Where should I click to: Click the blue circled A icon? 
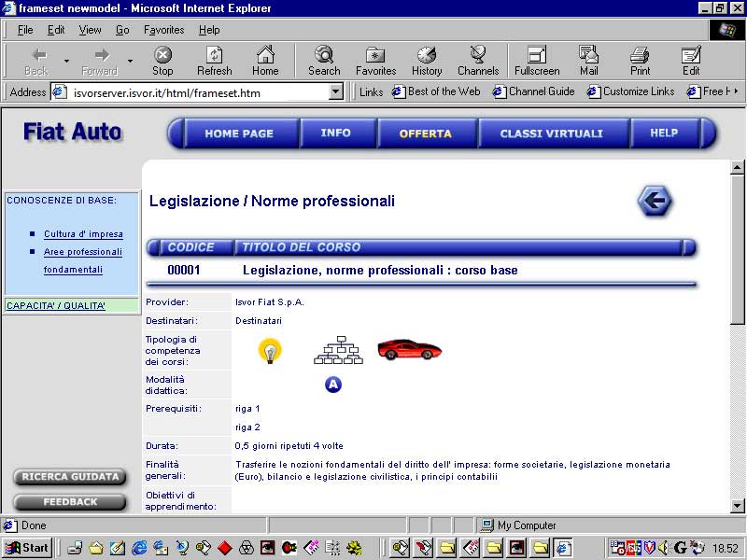[333, 385]
